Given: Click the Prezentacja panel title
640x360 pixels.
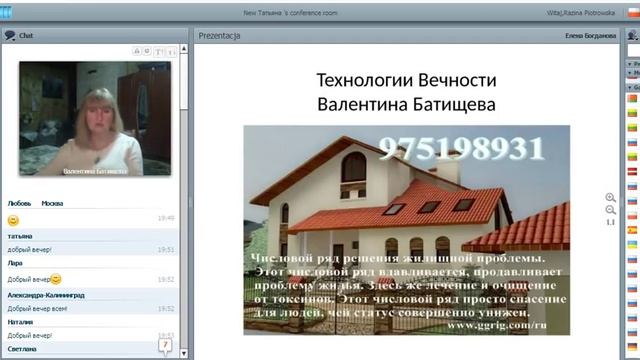Looking at the screenshot, I should tap(219, 36).
